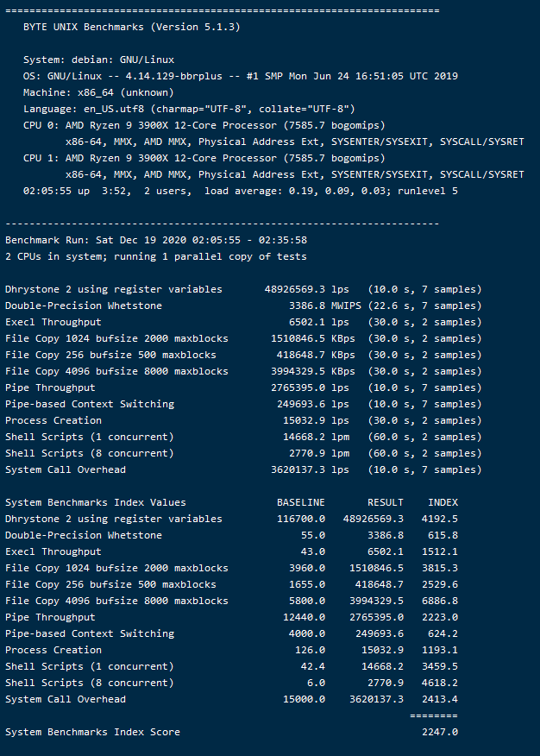
Task: Click the RESULT column header
Action: click(x=385, y=502)
